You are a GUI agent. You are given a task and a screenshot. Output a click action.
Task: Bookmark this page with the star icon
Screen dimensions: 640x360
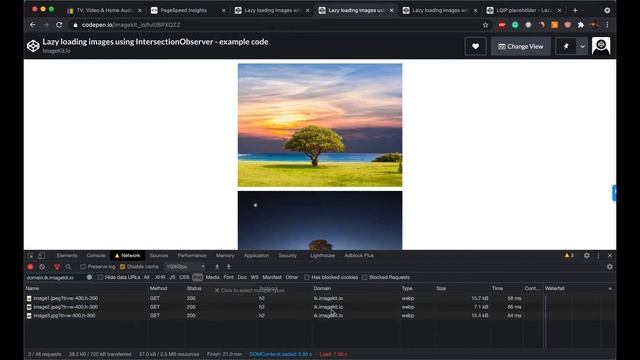[x=485, y=25]
